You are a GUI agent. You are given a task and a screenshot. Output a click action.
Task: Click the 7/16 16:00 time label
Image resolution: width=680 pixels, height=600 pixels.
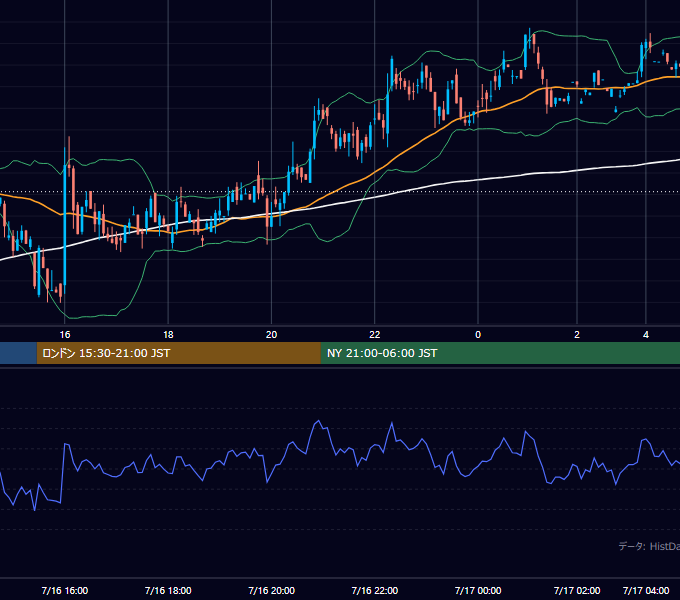point(65,590)
